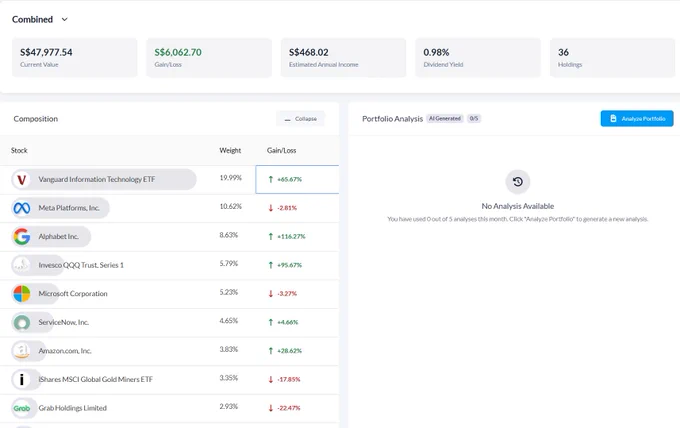
Task: Open the Invesco QQQ Trust Series 1 row
Action: pos(169,265)
